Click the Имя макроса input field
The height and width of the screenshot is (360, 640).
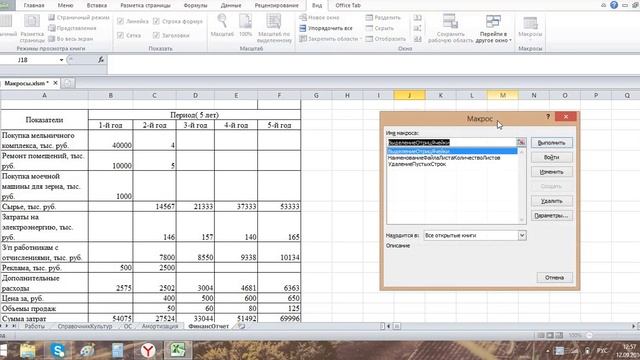click(x=451, y=142)
